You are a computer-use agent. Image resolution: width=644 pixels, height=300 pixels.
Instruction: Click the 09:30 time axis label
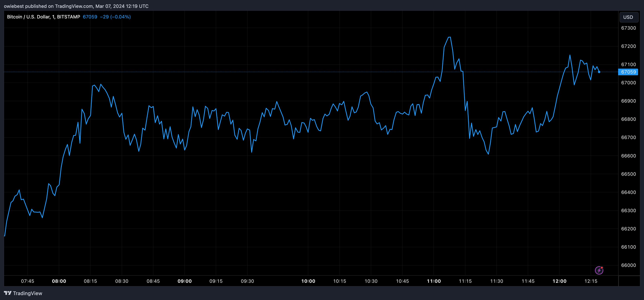248,281
